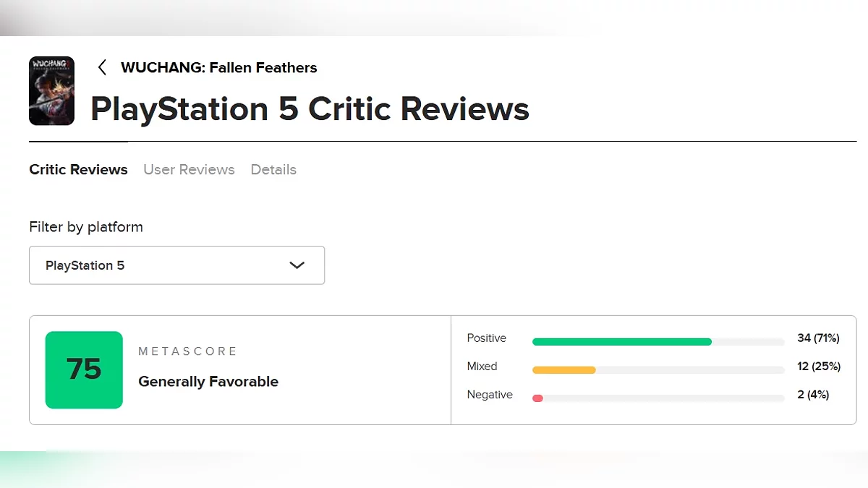Viewport: 868px width, 488px height.
Task: Click the 2 (4%) negative count
Action: click(x=812, y=395)
